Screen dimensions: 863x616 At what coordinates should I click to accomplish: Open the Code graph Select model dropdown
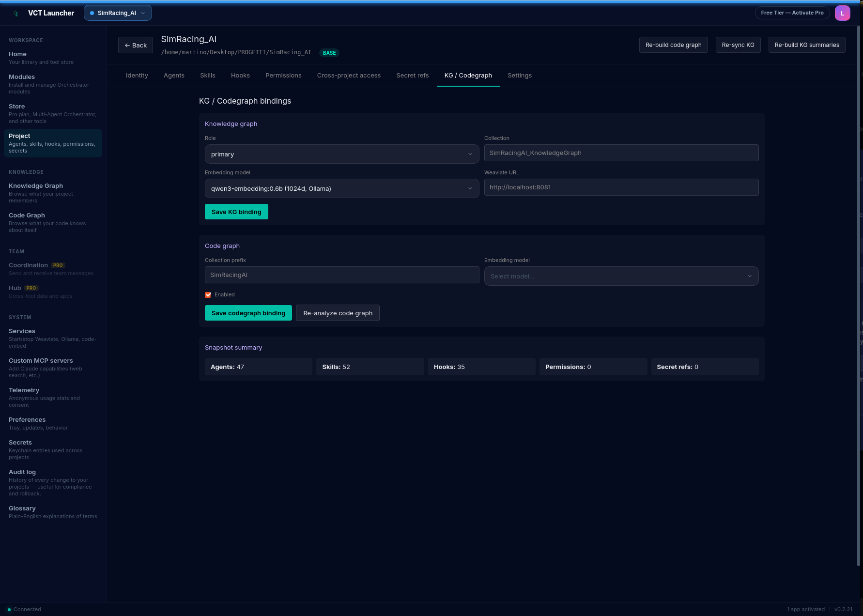click(x=621, y=276)
